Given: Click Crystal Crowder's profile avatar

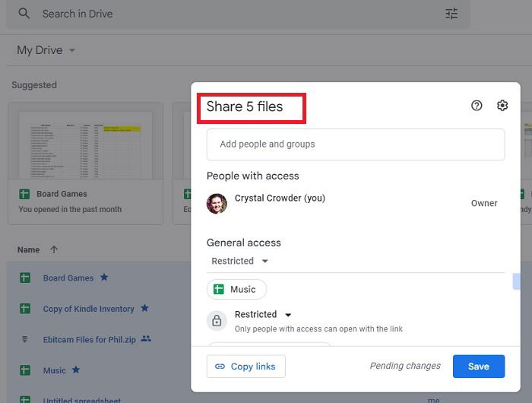Looking at the screenshot, I should [x=217, y=204].
